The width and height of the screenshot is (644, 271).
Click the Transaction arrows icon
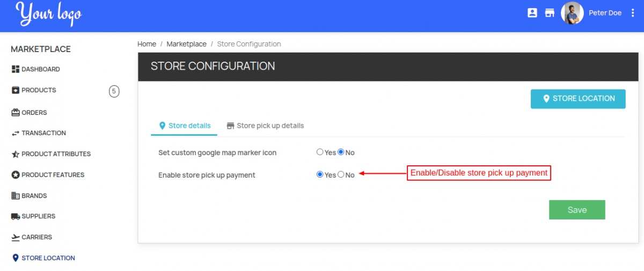(x=16, y=133)
